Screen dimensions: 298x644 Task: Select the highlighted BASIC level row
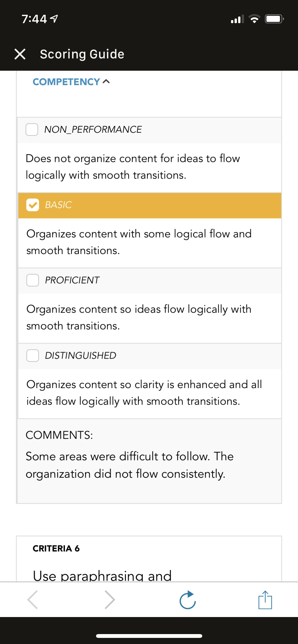click(x=150, y=206)
